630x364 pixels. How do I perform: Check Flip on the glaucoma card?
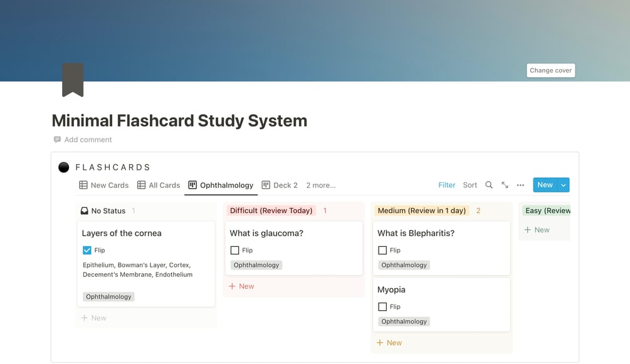(234, 250)
